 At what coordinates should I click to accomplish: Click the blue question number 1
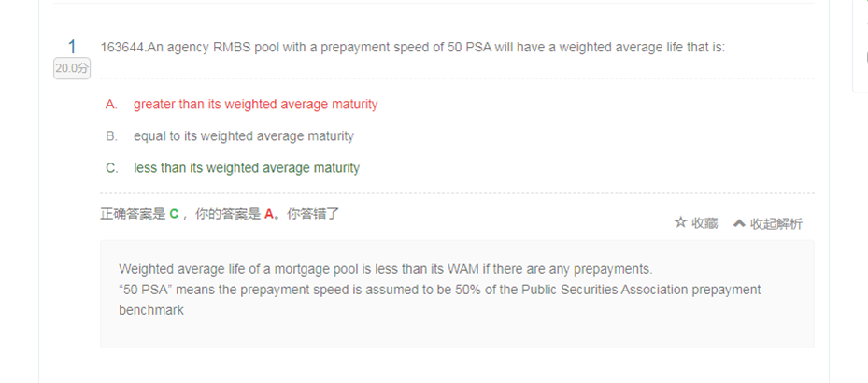[72, 47]
